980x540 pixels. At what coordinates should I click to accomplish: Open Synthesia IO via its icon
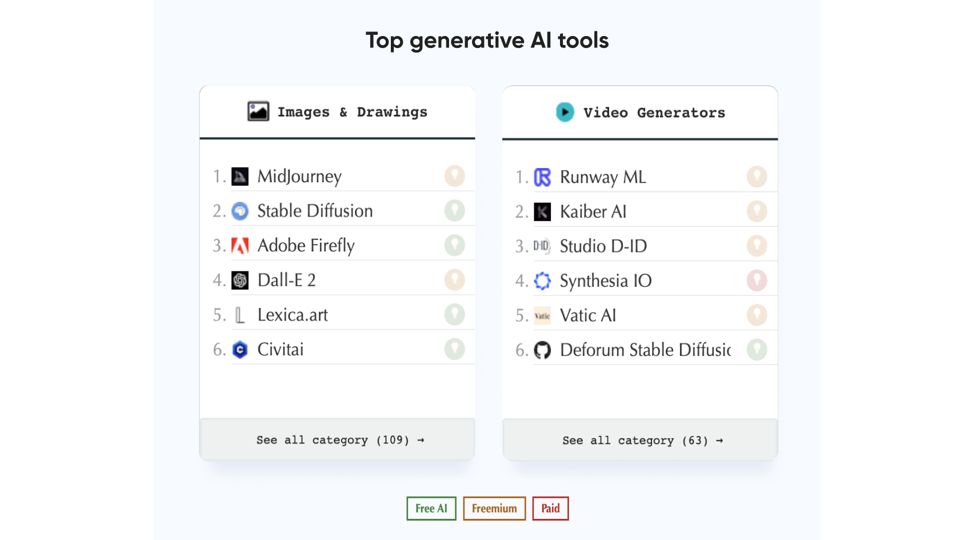point(543,281)
